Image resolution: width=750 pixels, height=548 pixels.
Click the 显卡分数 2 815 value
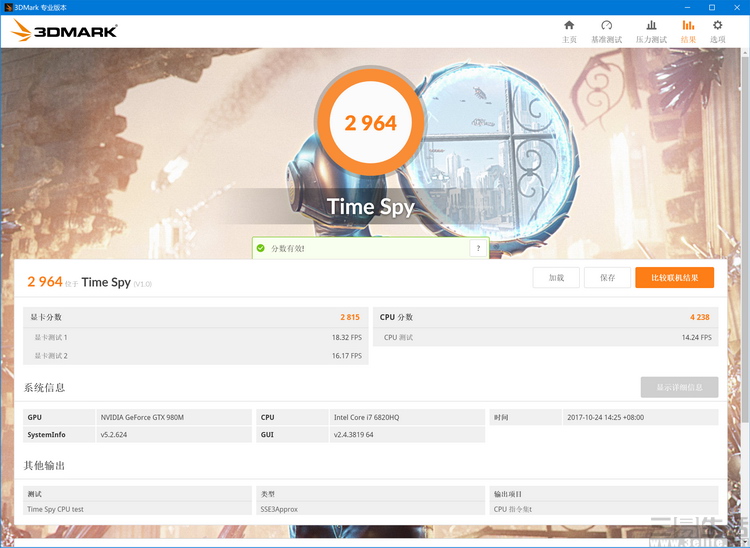pos(350,317)
